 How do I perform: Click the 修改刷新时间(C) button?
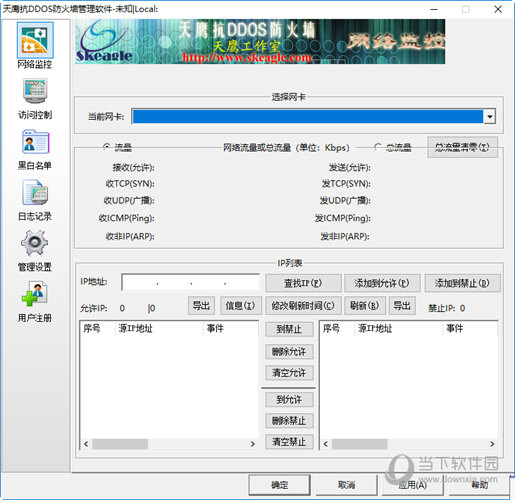[x=303, y=305]
